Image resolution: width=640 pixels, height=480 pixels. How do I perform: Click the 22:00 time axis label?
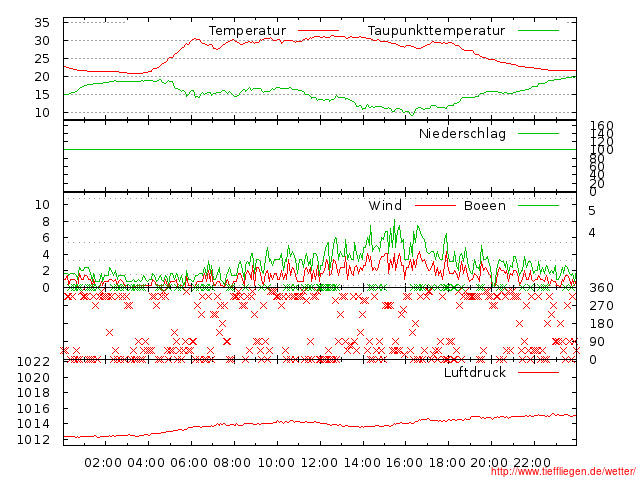click(532, 463)
